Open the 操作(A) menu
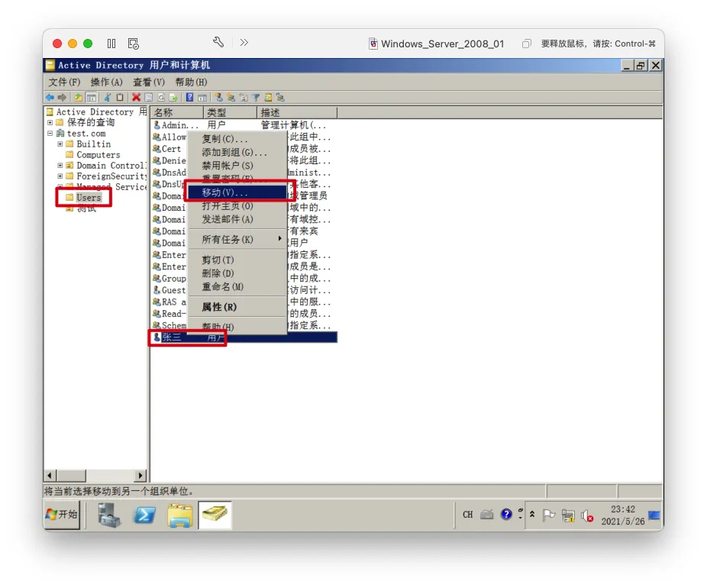The height and width of the screenshot is (588, 707). tap(106, 82)
